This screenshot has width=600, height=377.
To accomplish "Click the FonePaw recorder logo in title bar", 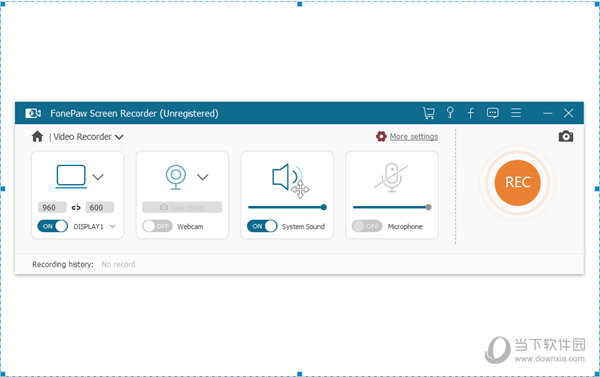I will tap(33, 113).
